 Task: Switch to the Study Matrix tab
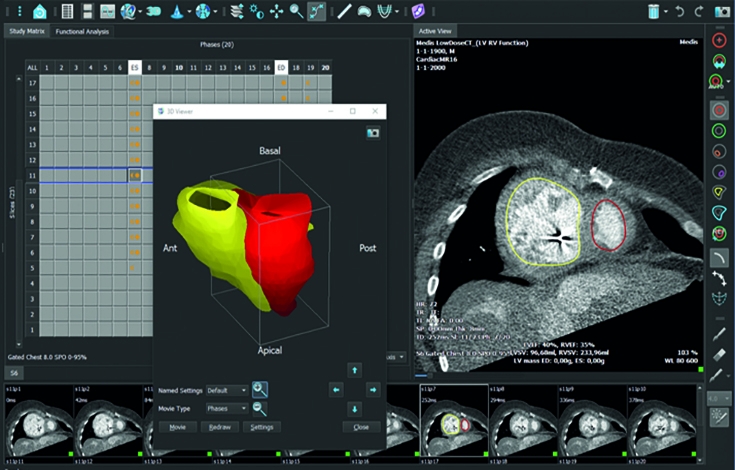[26, 32]
